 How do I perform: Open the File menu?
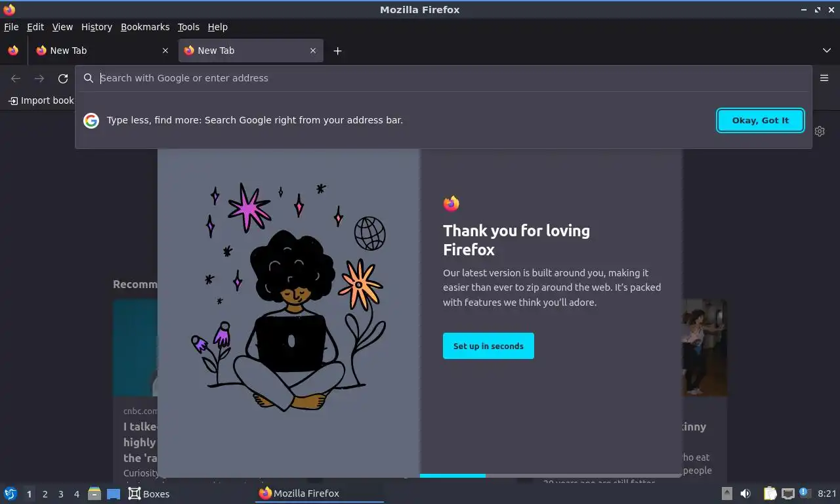point(11,27)
